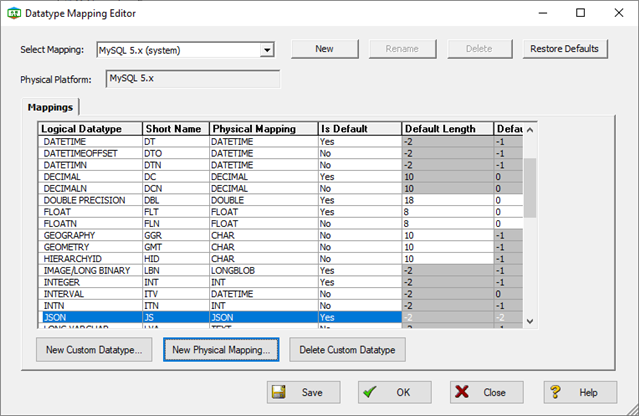The image size is (639, 416).
Task: Click the red X icon on Close
Action: (x=462, y=392)
